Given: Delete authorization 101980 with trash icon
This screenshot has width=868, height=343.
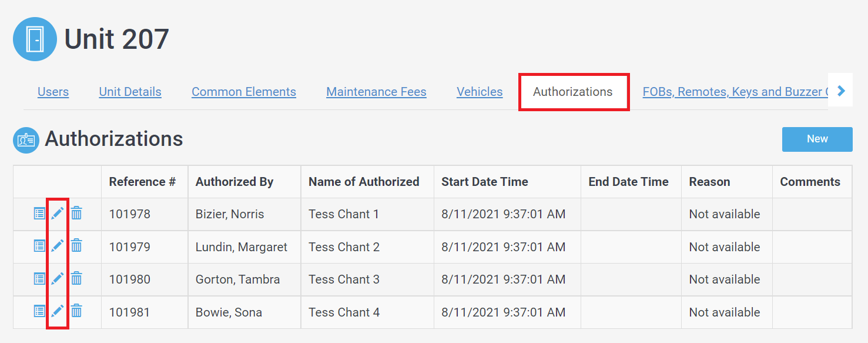Looking at the screenshot, I should (76, 279).
